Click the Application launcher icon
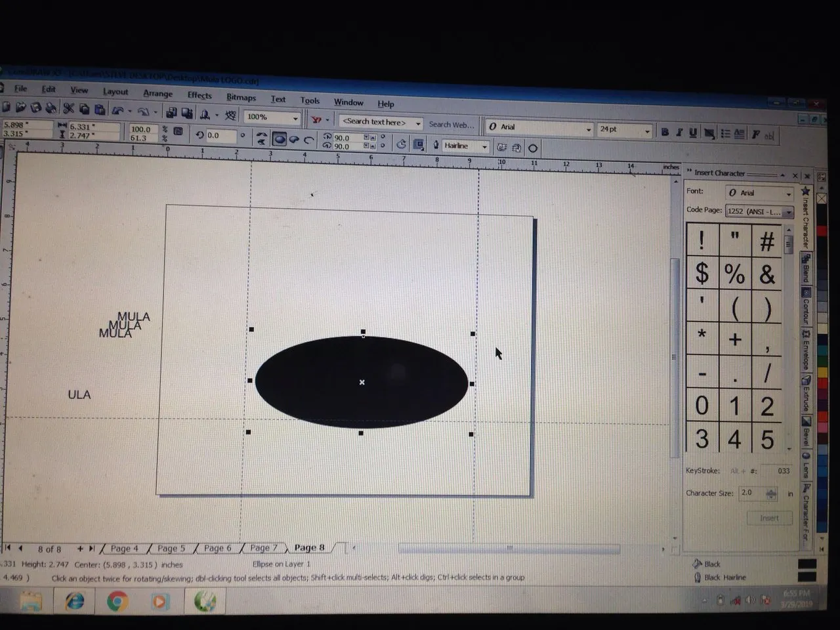 tap(205, 114)
